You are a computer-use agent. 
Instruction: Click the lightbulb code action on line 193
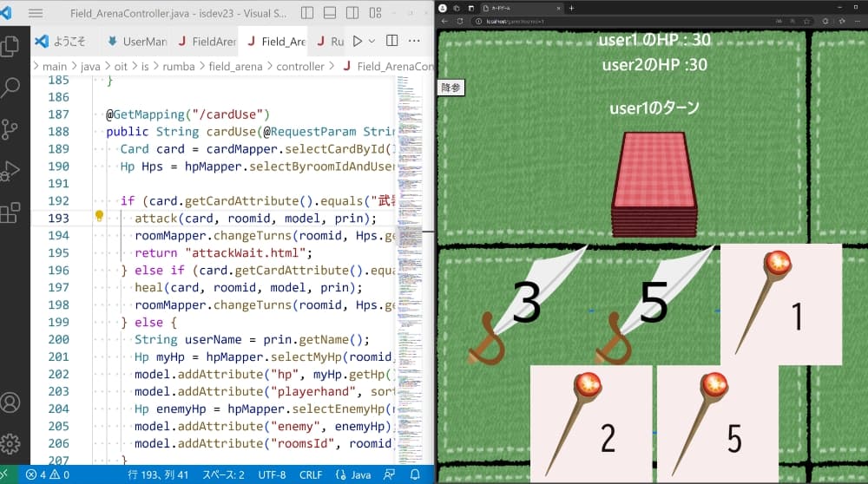[99, 216]
